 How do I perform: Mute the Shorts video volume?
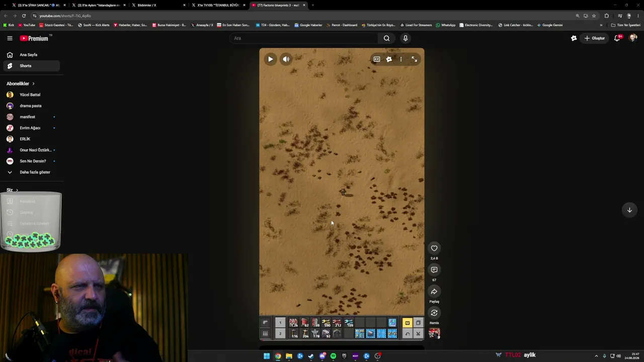point(286,59)
